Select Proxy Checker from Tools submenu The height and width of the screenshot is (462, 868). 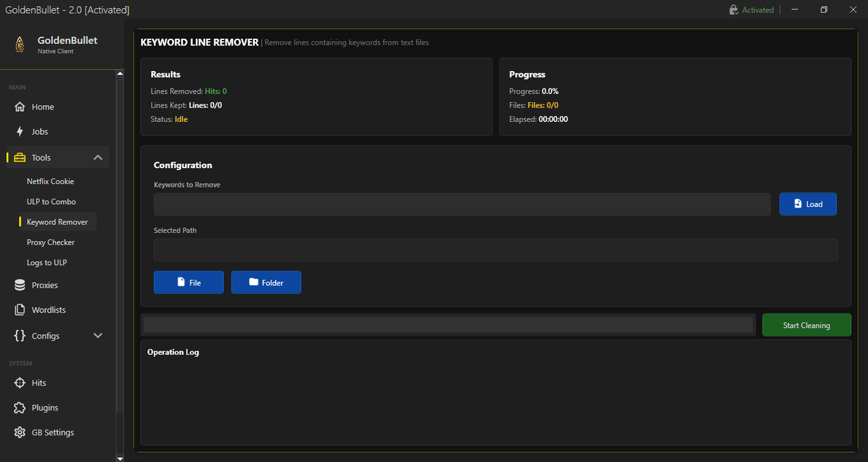tap(50, 243)
